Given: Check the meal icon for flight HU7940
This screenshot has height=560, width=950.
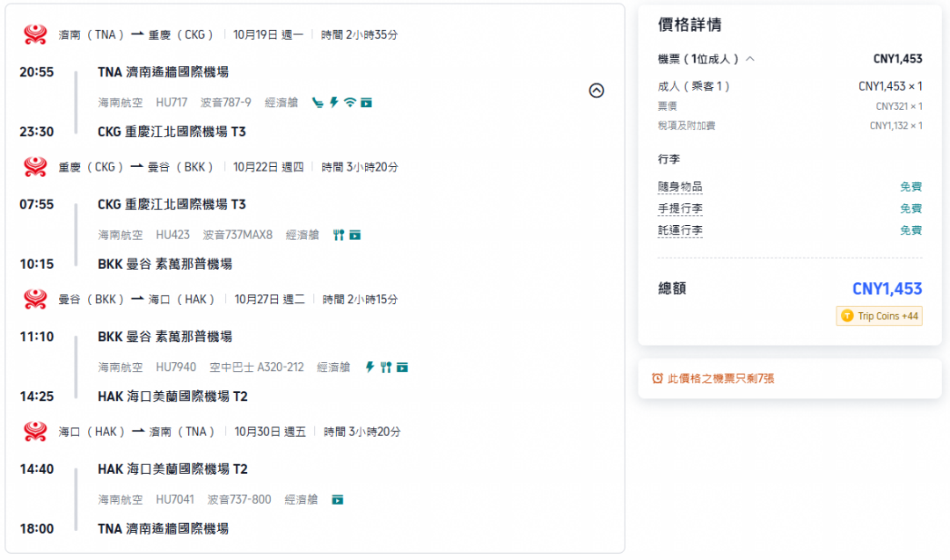Looking at the screenshot, I should 386,367.
